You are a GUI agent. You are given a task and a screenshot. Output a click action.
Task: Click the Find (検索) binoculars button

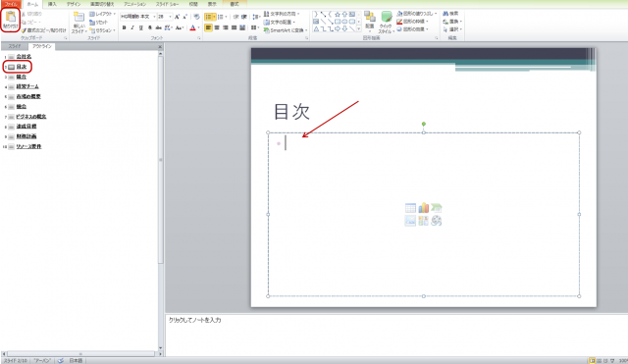point(450,14)
